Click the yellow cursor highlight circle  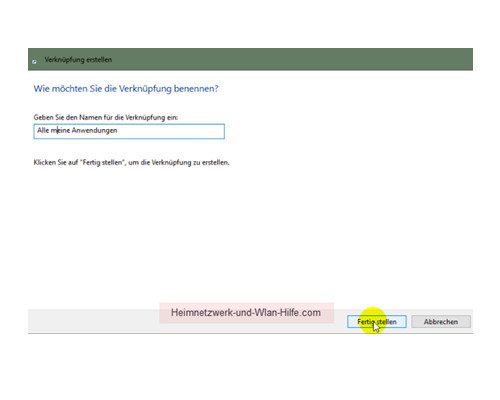tap(372, 320)
